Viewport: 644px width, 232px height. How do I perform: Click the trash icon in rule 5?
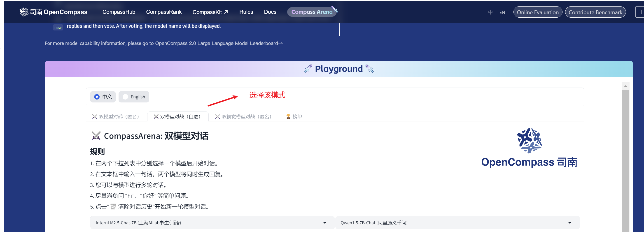[x=113, y=206]
